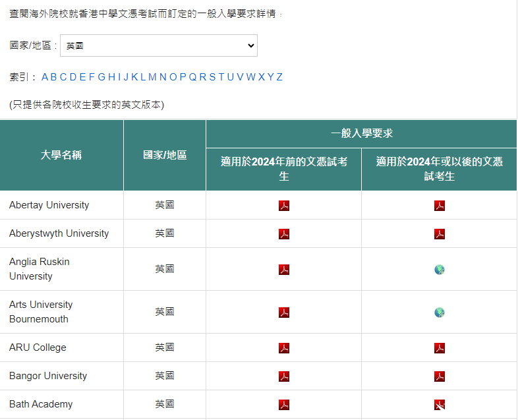Screen dimensions: 518x420
Task: Open Bath Academy pre-2024 PDF icon
Action: 284,405
